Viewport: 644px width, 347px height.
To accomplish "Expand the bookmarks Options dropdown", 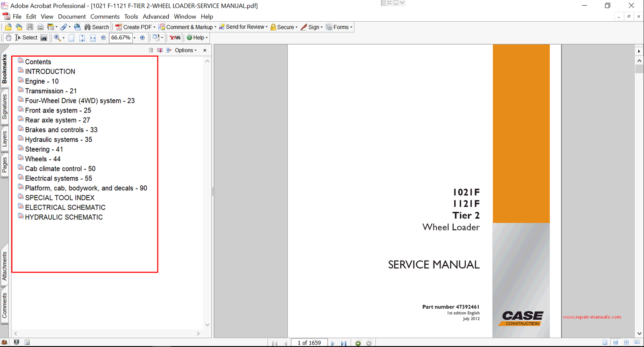I will point(186,50).
